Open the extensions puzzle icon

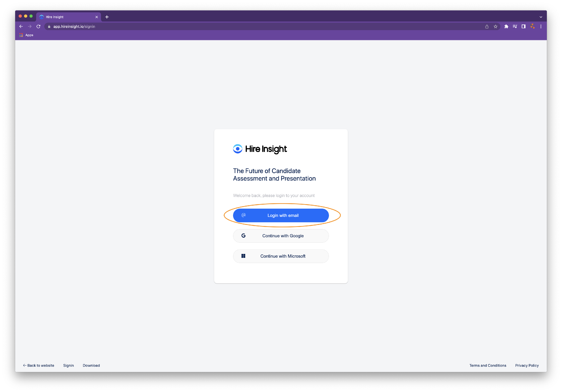tap(506, 26)
